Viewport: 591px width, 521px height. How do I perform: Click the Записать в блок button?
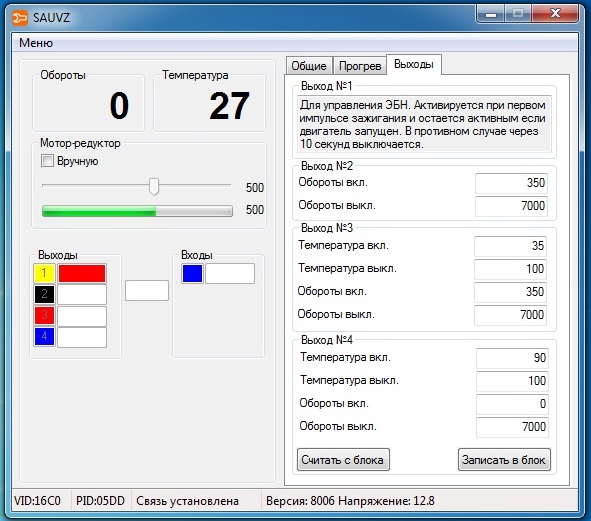tap(504, 460)
